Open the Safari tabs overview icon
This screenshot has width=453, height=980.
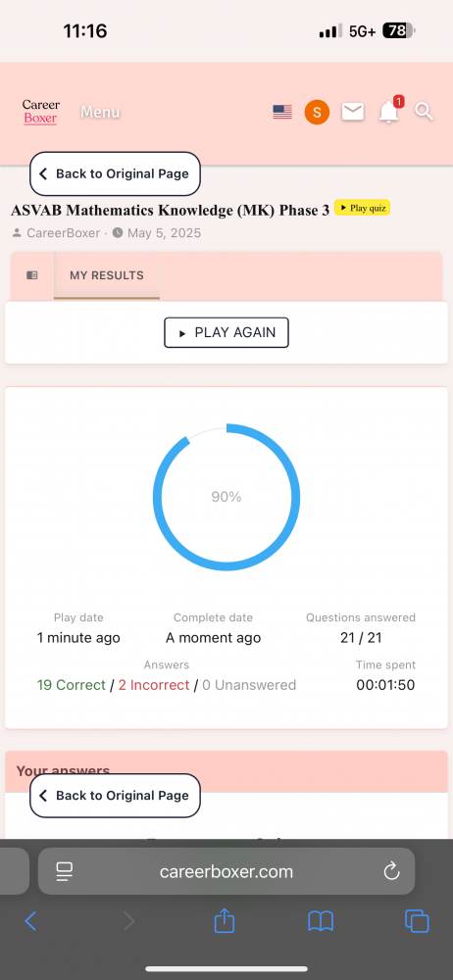pos(417,921)
